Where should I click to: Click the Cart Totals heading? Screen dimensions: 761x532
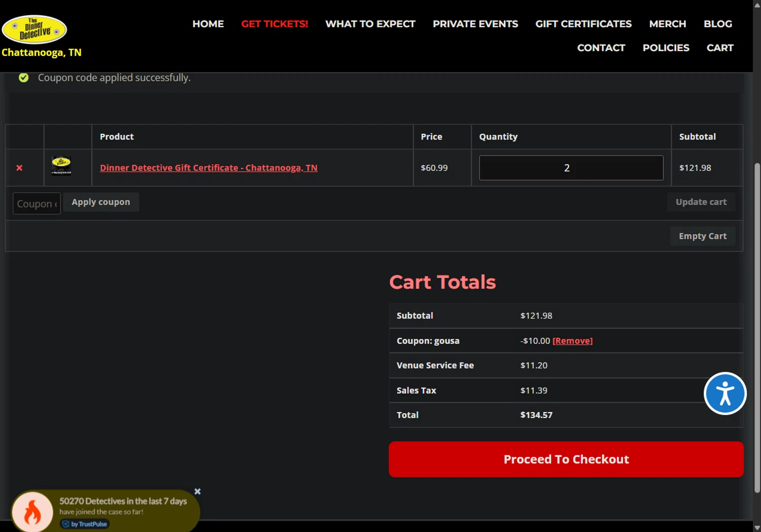[442, 282]
